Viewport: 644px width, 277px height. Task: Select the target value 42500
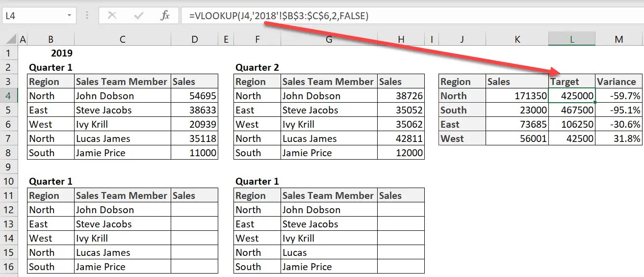572,138
